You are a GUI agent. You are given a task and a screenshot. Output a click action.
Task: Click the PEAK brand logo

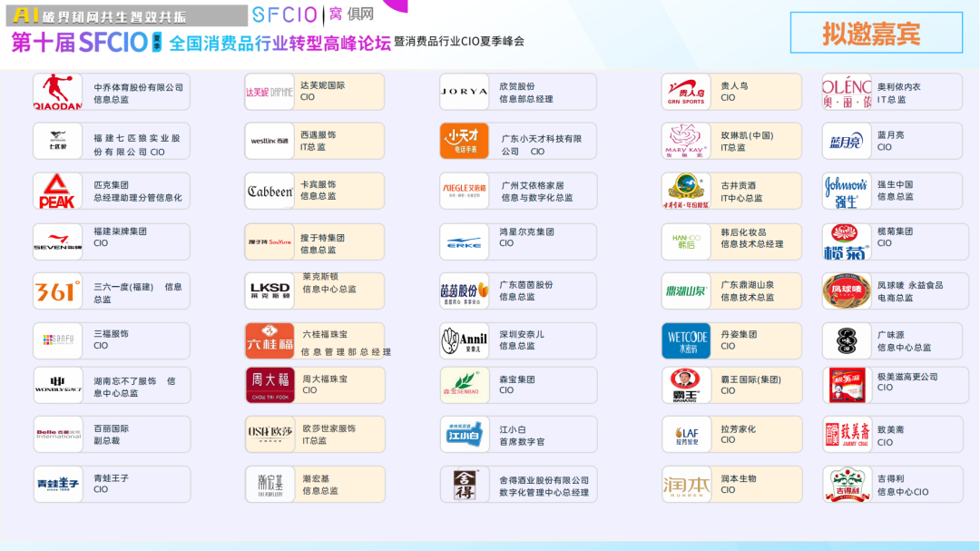(57, 191)
